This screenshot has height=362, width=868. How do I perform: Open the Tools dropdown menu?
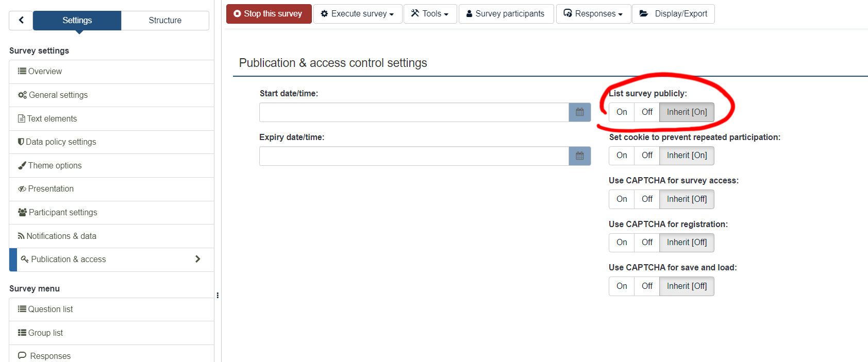[430, 14]
